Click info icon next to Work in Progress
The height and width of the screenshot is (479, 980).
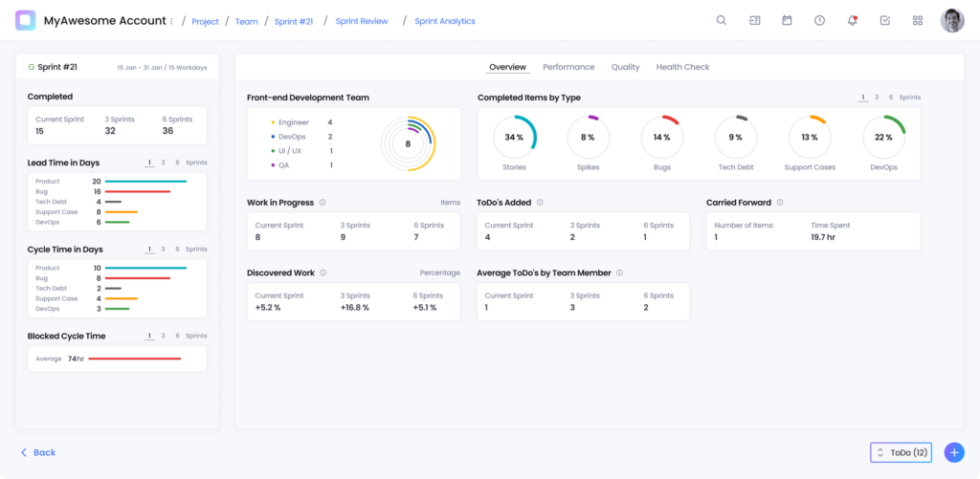click(323, 203)
